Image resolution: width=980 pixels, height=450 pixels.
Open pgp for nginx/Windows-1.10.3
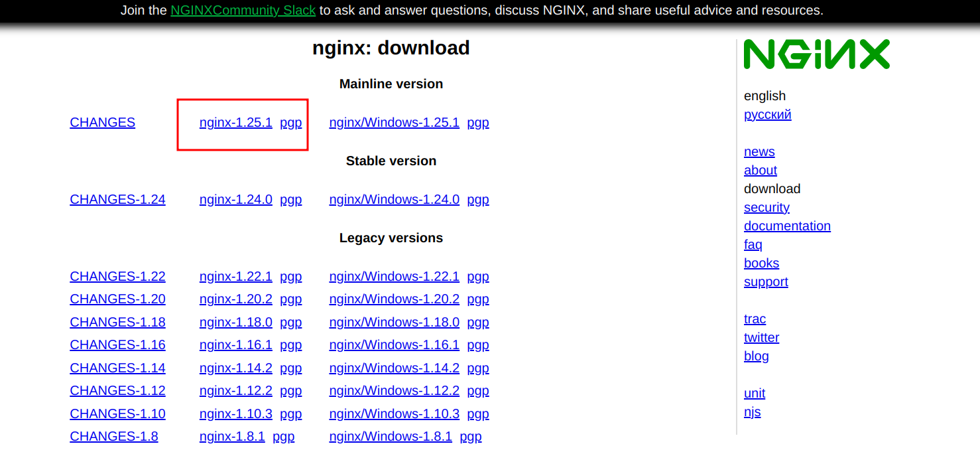coord(478,413)
